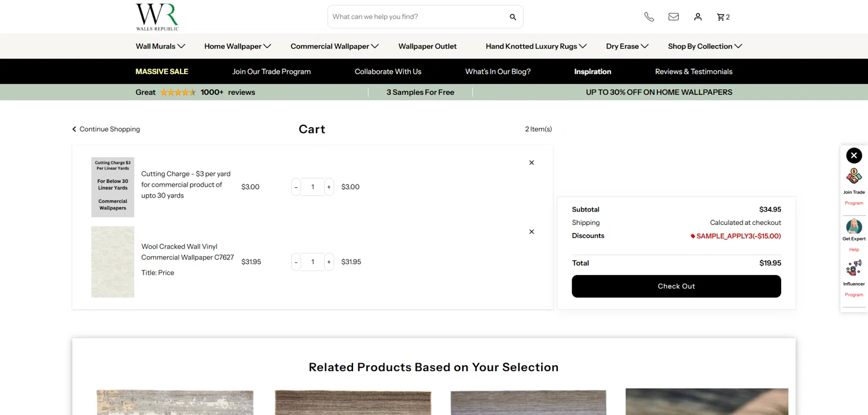The height and width of the screenshot is (415, 868).
Task: Click the search magnifier icon
Action: click(x=513, y=17)
